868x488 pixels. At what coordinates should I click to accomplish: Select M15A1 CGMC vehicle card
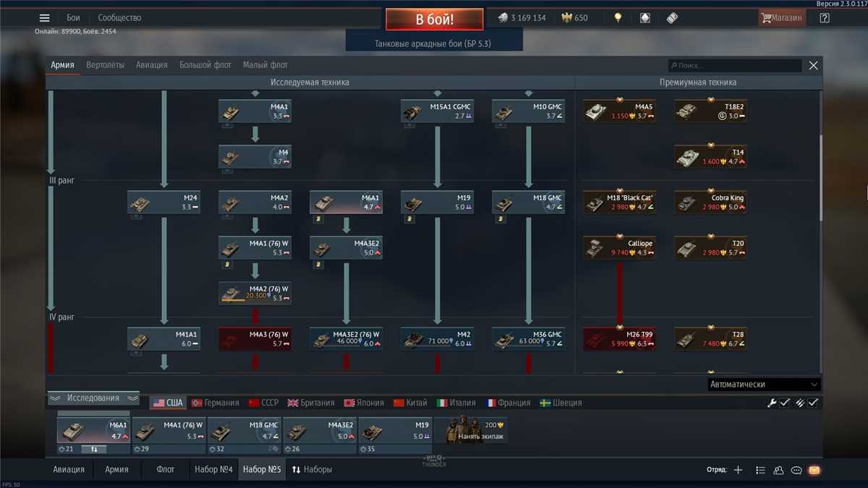click(x=438, y=111)
